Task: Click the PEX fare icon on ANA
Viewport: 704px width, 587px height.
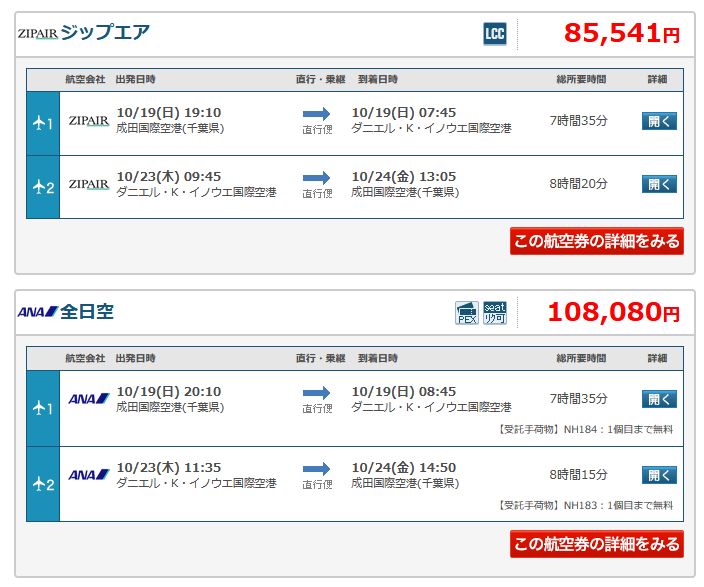Action: [466, 313]
